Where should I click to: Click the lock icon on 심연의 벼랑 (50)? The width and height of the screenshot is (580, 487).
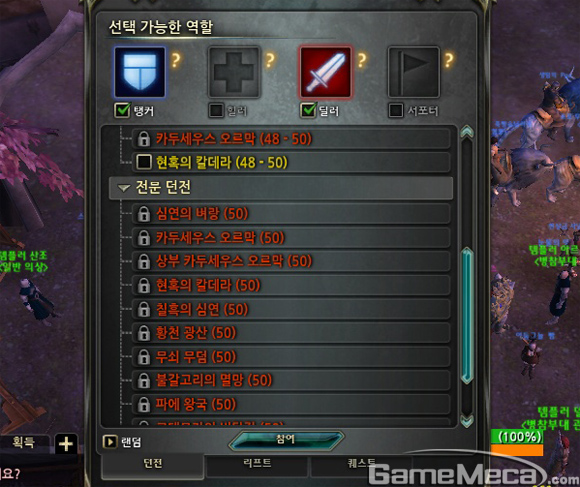[144, 214]
